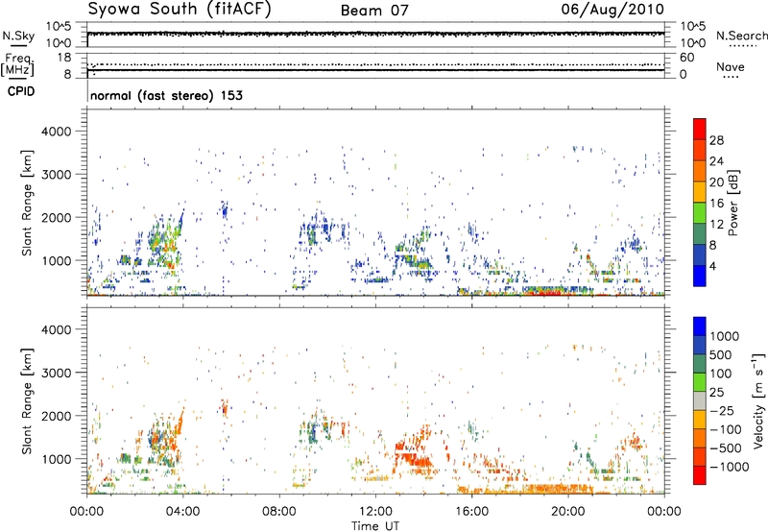768x532 pixels.
Task: Click the '-25' velocity colorbar tick
Action: tap(722, 411)
